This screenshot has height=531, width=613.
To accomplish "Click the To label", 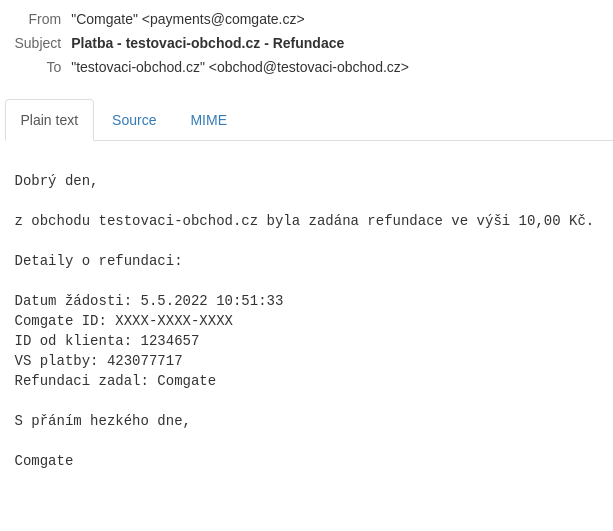I will pos(54,67).
